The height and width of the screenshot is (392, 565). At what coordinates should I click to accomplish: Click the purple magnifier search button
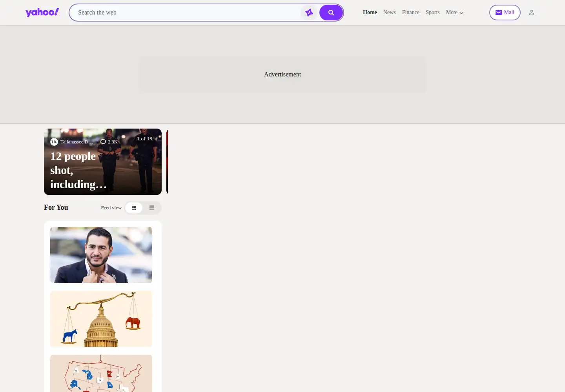point(331,13)
